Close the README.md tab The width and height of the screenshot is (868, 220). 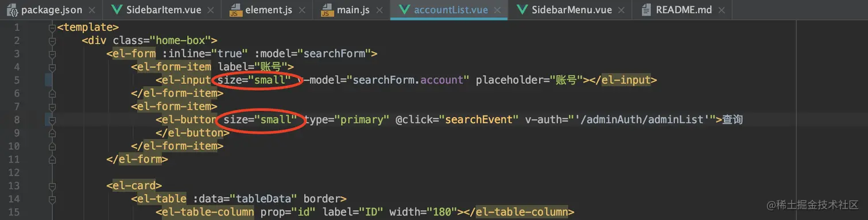pos(721,10)
